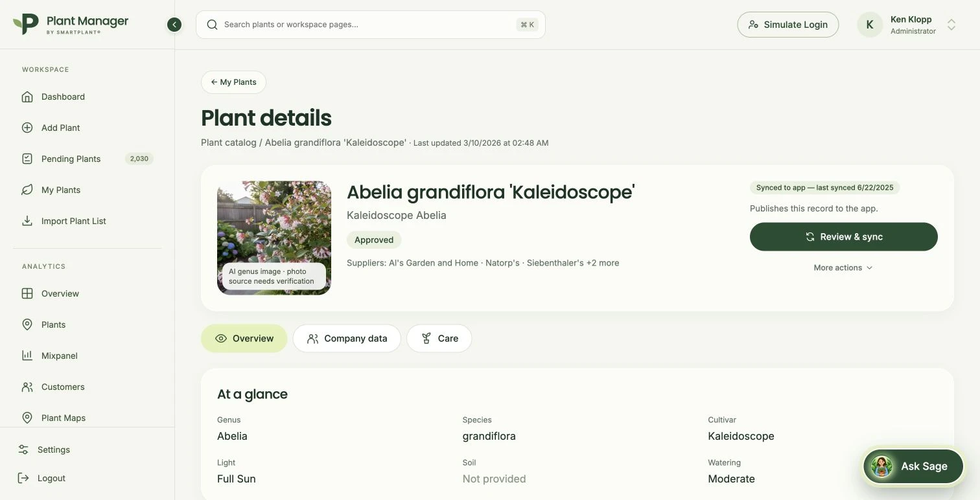Click the Plants pin icon in Analytics

[x=27, y=324]
